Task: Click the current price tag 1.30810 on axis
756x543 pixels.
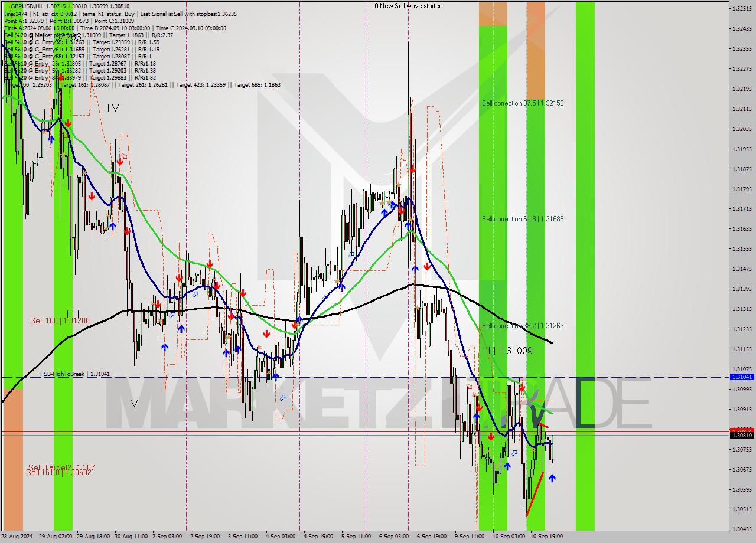Action: [742, 435]
